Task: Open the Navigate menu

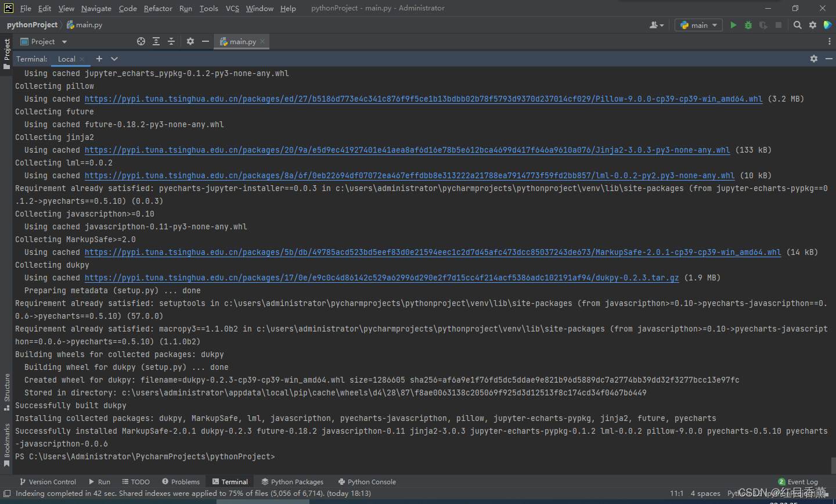Action: point(96,8)
